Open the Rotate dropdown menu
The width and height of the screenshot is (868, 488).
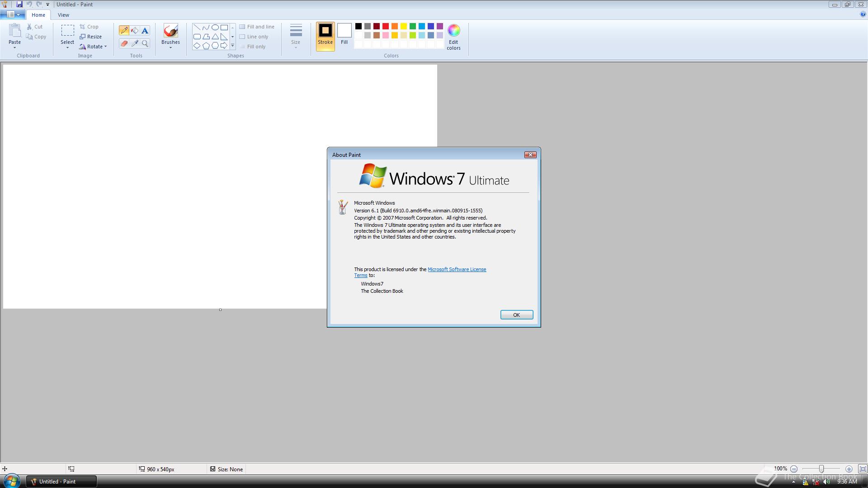(93, 47)
